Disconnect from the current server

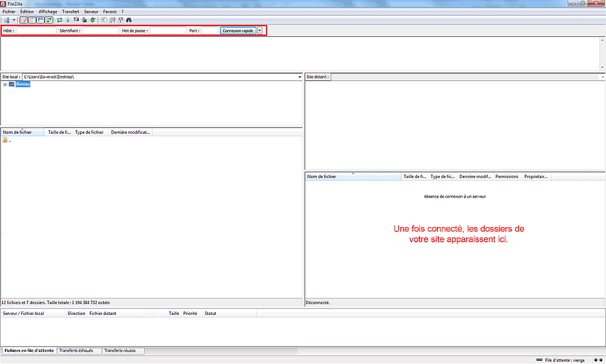[85, 20]
